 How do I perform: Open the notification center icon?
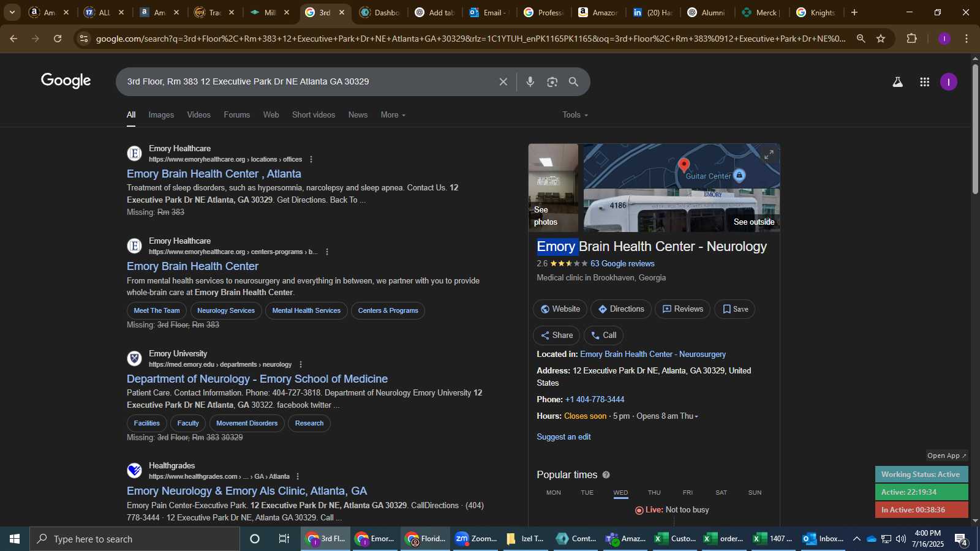[961, 539]
